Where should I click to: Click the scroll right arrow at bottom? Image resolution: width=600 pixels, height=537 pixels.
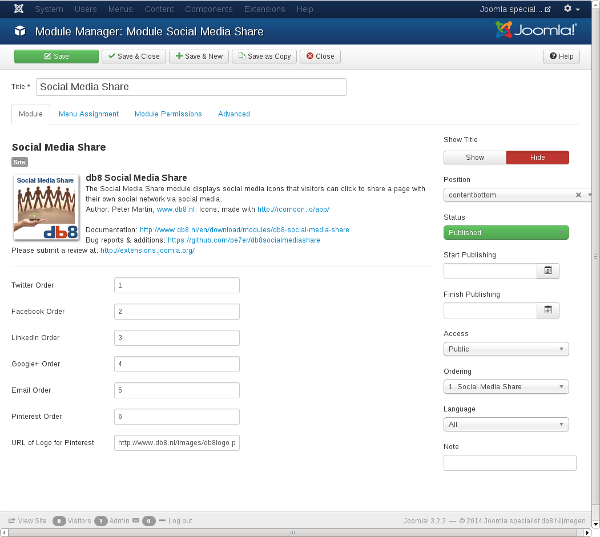coord(587,532)
